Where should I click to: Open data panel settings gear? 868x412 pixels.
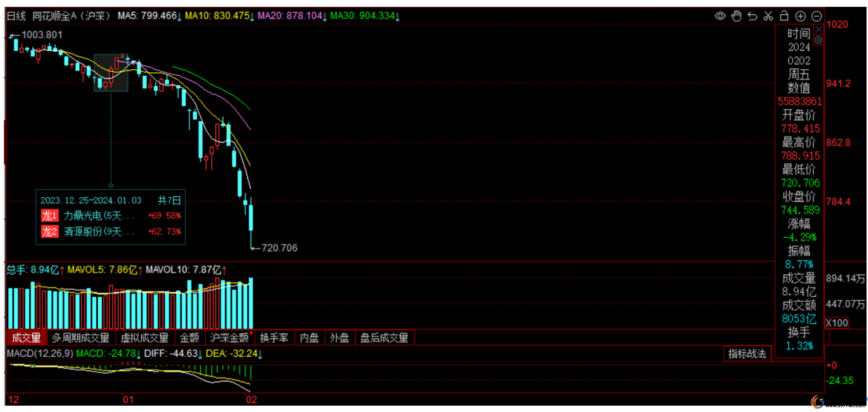pos(819,40)
